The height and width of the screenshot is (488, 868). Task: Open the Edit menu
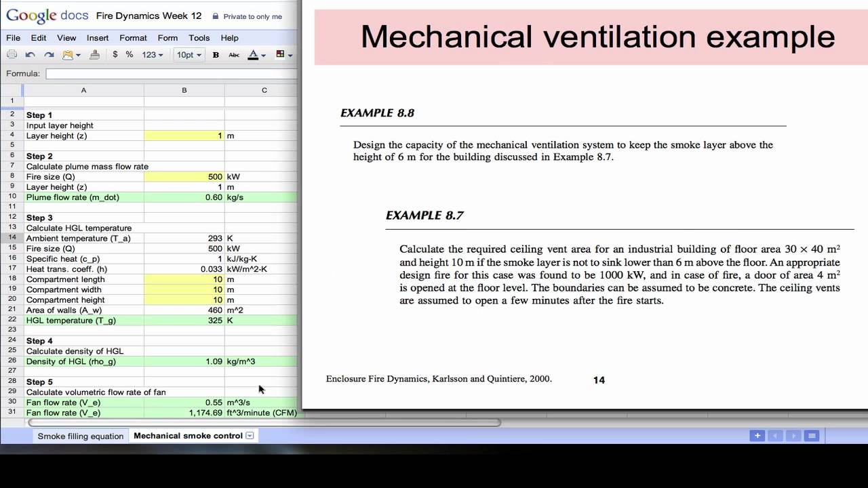[x=39, y=38]
